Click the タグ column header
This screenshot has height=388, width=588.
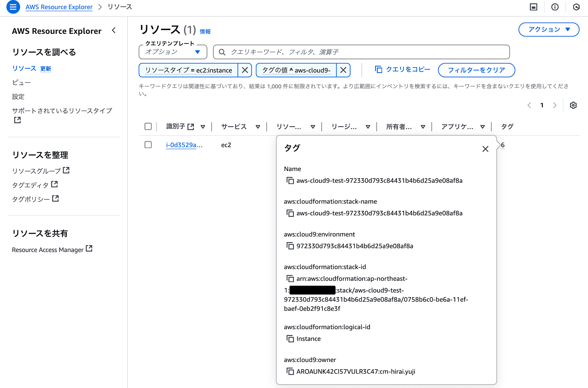tap(507, 127)
